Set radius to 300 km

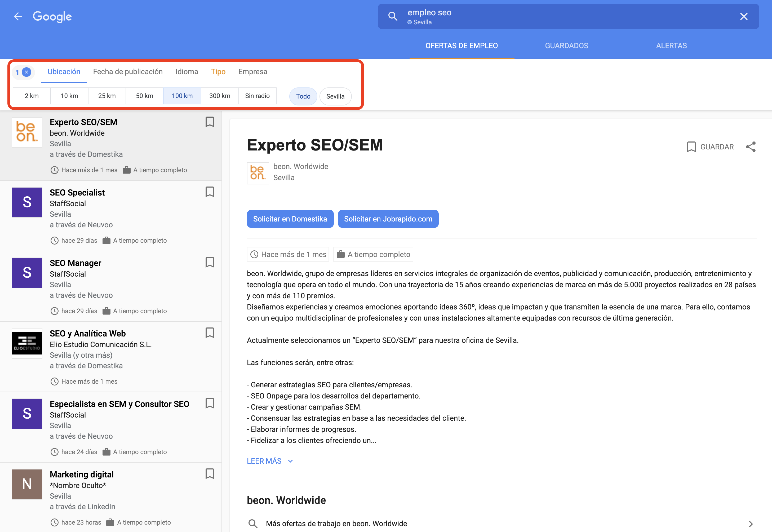click(220, 96)
